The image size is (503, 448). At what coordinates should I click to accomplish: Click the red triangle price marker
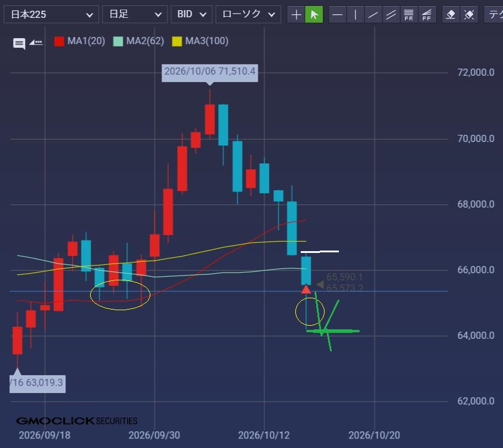point(306,289)
